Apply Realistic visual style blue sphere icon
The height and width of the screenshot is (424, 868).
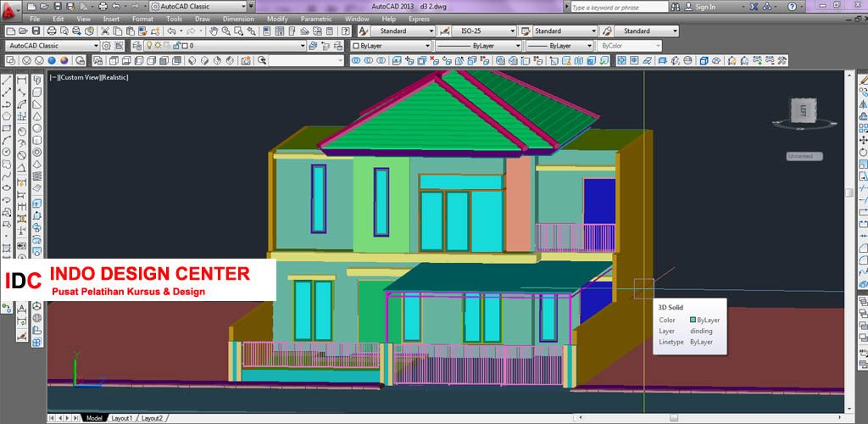point(52,60)
